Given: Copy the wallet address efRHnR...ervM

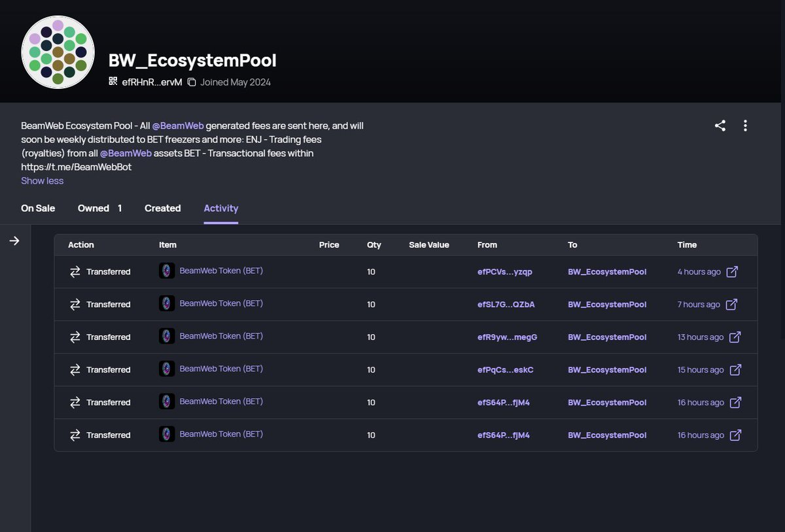Looking at the screenshot, I should pyautogui.click(x=192, y=82).
